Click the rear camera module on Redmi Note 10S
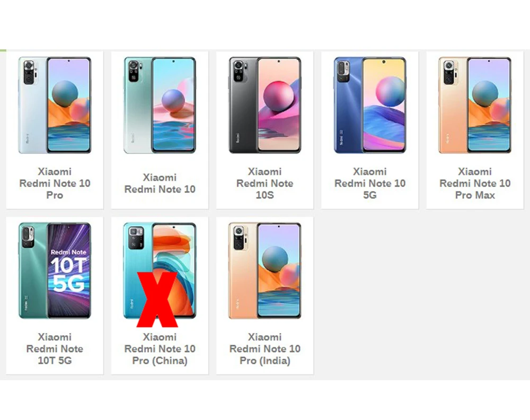This screenshot has width=530, height=420. pyautogui.click(x=239, y=72)
